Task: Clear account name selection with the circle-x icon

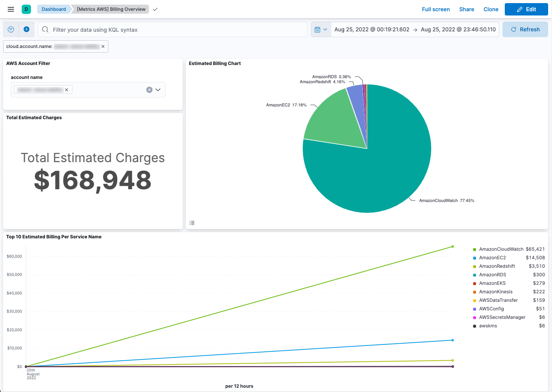Action: pos(149,89)
